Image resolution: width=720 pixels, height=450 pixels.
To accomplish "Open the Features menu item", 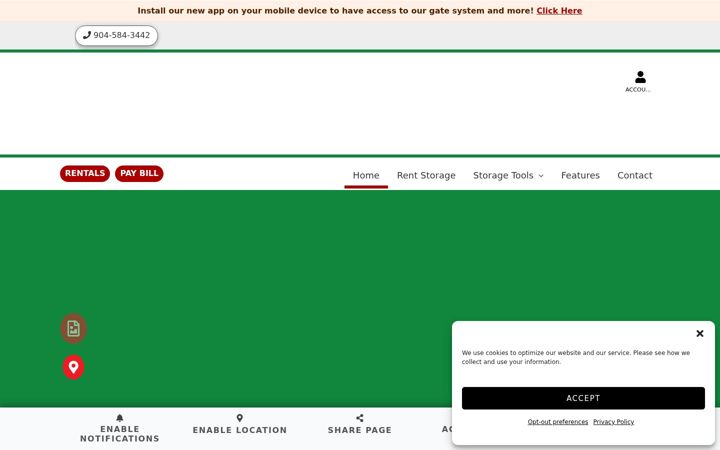I will click(580, 175).
